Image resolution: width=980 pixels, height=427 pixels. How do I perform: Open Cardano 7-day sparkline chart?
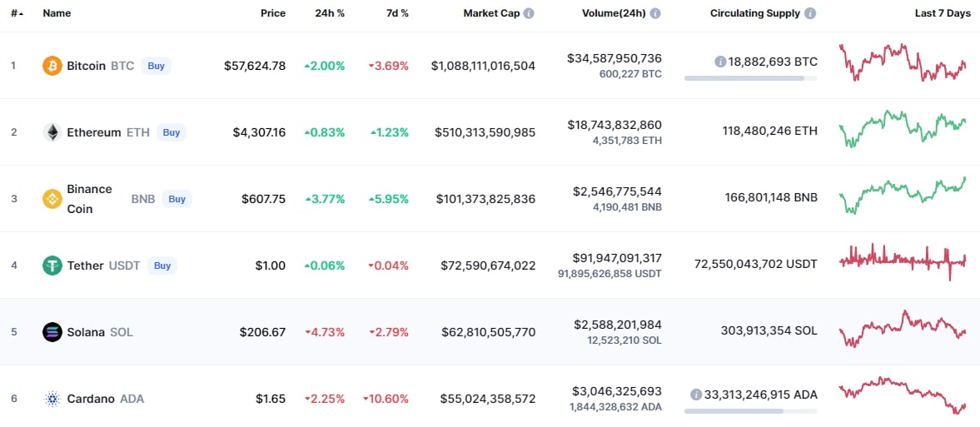[903, 395]
